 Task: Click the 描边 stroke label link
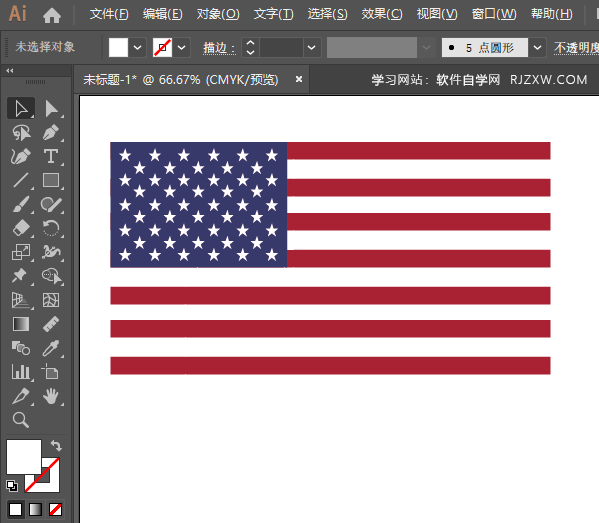[x=219, y=48]
